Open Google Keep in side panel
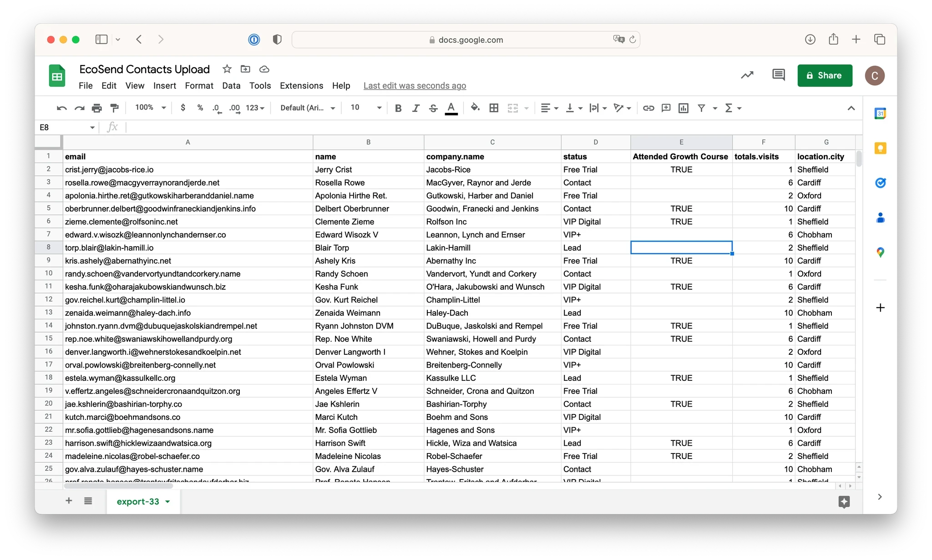The height and width of the screenshot is (560, 932). tap(880, 148)
